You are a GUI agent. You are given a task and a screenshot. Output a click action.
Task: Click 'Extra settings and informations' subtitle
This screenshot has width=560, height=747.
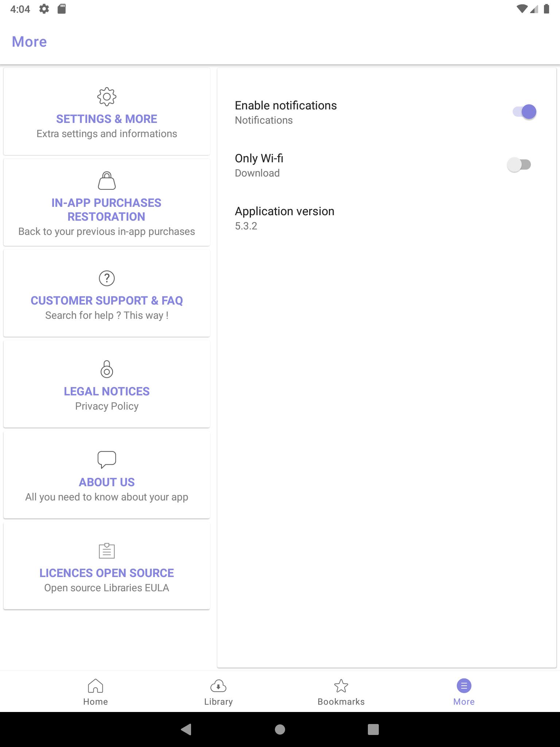[x=107, y=134]
